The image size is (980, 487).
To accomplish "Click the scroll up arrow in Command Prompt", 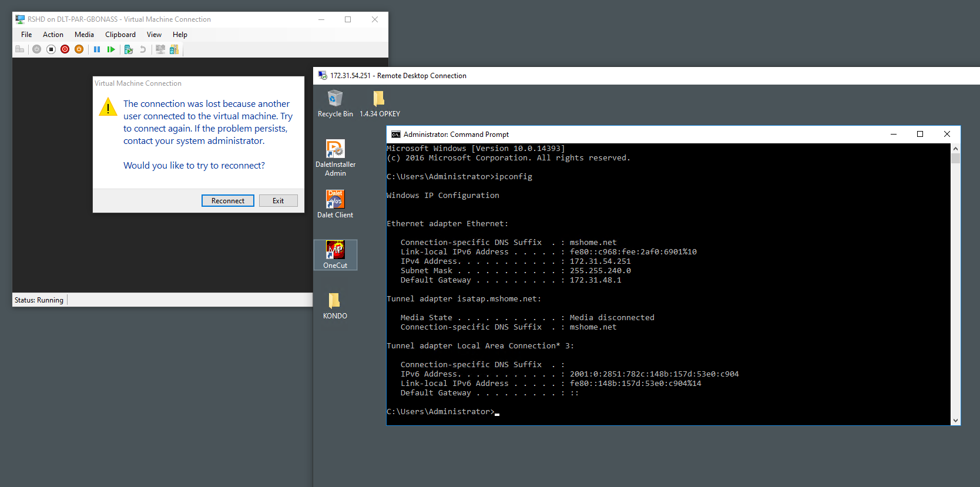I will pyautogui.click(x=955, y=149).
